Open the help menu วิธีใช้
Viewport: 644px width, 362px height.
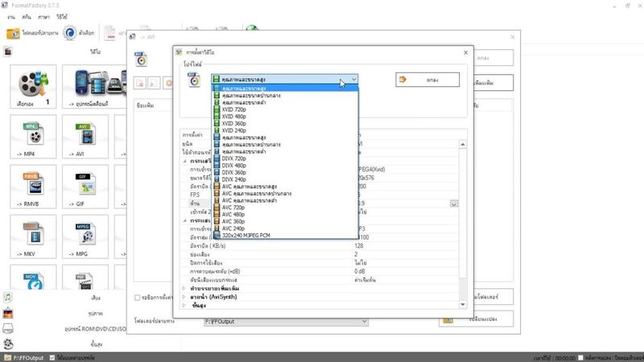point(62,17)
